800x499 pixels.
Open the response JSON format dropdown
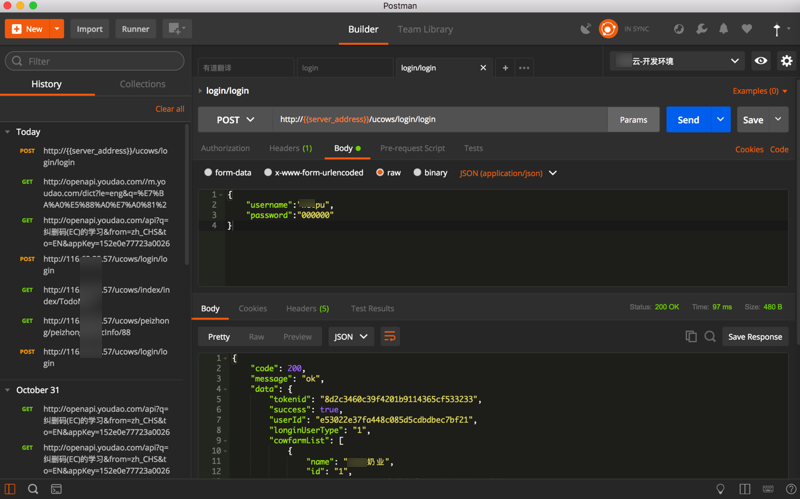[351, 336]
